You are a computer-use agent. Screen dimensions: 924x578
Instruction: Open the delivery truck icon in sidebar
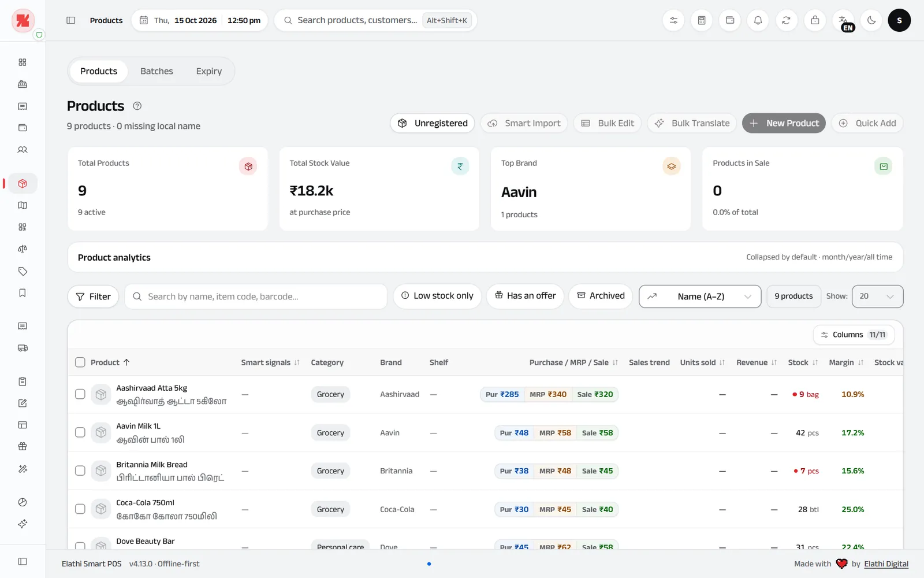pos(23,348)
